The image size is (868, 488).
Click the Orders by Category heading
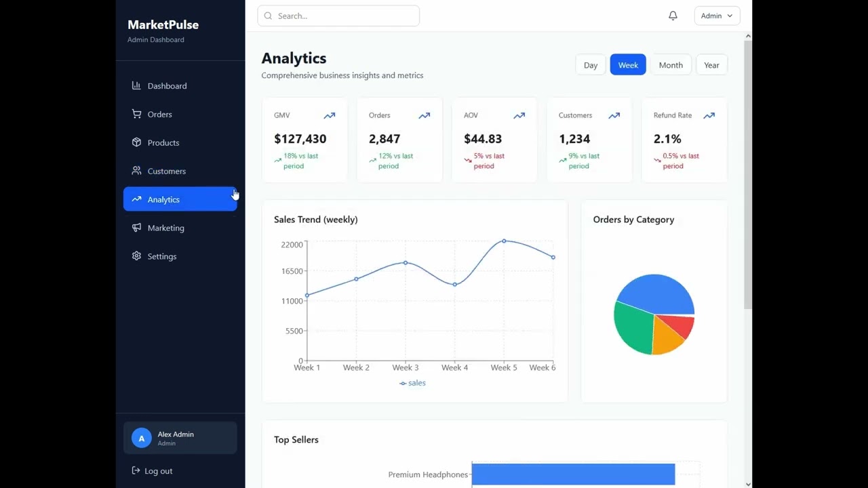[x=633, y=220]
